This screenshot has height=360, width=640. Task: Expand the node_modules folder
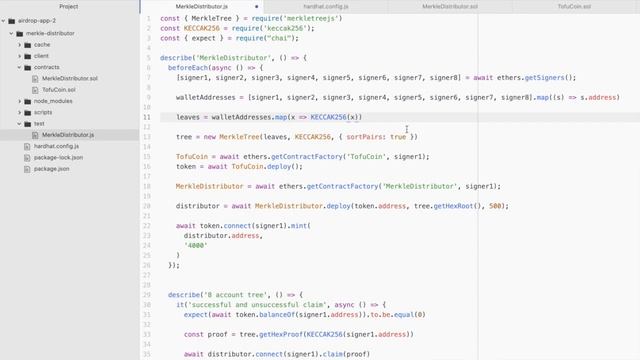click(19, 101)
